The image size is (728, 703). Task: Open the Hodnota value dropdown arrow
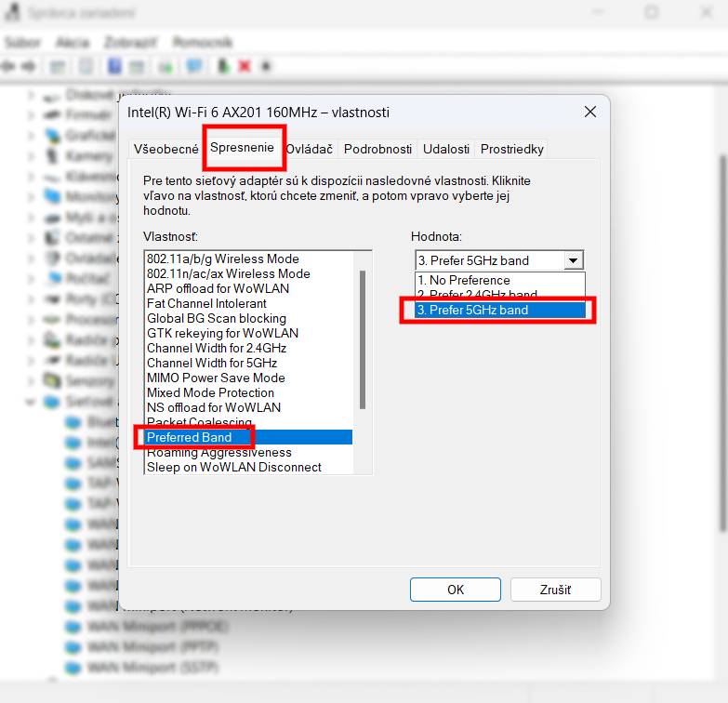[x=574, y=260]
